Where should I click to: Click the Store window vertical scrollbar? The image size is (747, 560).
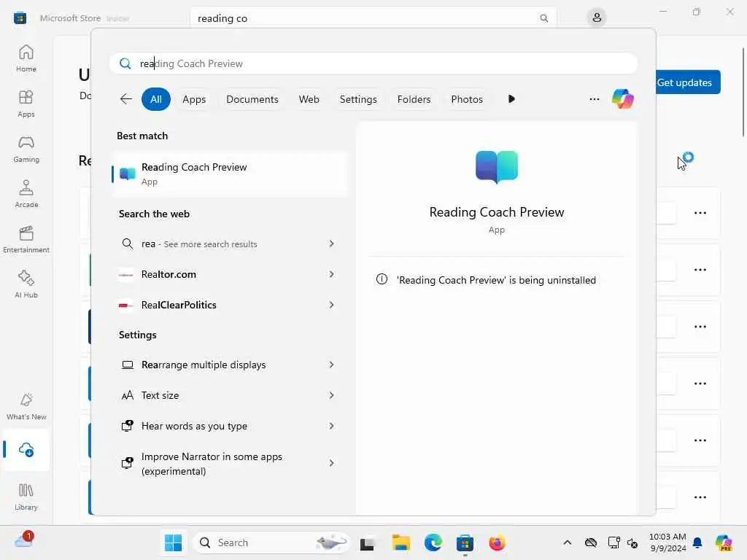tap(743, 91)
